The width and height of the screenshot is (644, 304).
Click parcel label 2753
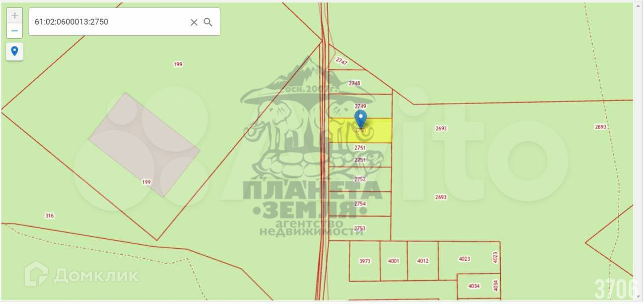point(359,228)
